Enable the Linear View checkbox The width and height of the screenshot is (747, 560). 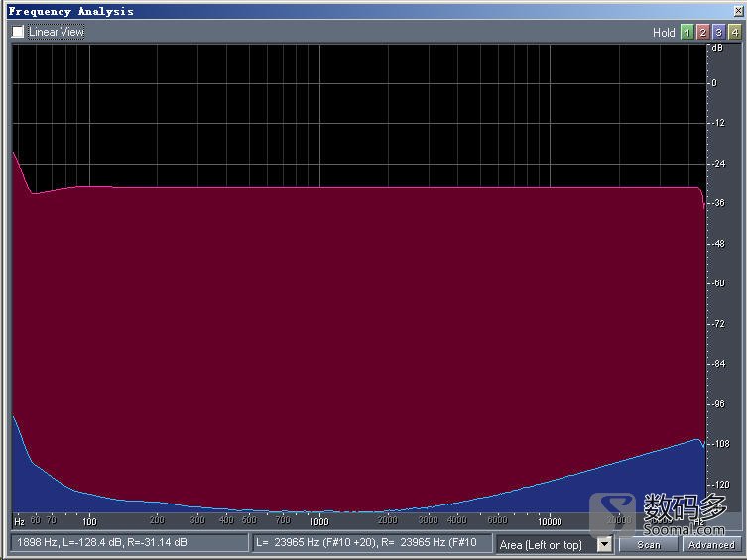coord(18,32)
